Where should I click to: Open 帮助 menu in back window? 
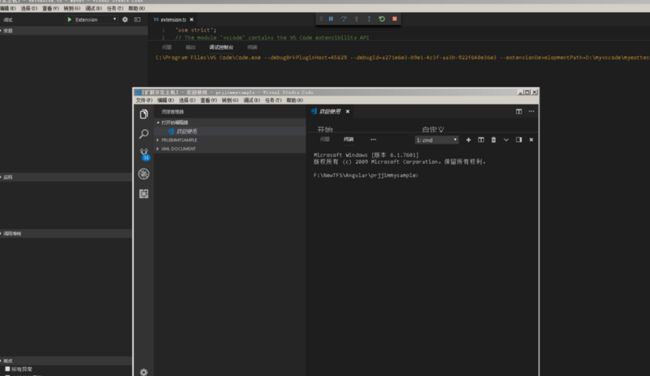137,8
